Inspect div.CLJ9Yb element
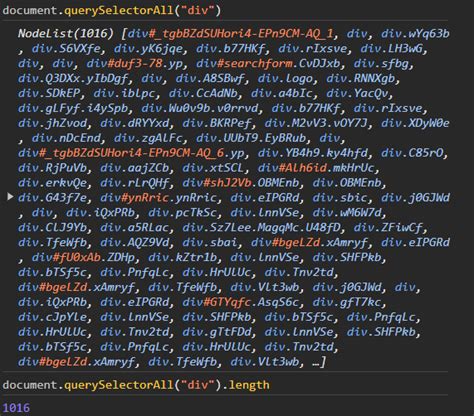This screenshot has width=474, height=416. pyautogui.click(x=52, y=228)
